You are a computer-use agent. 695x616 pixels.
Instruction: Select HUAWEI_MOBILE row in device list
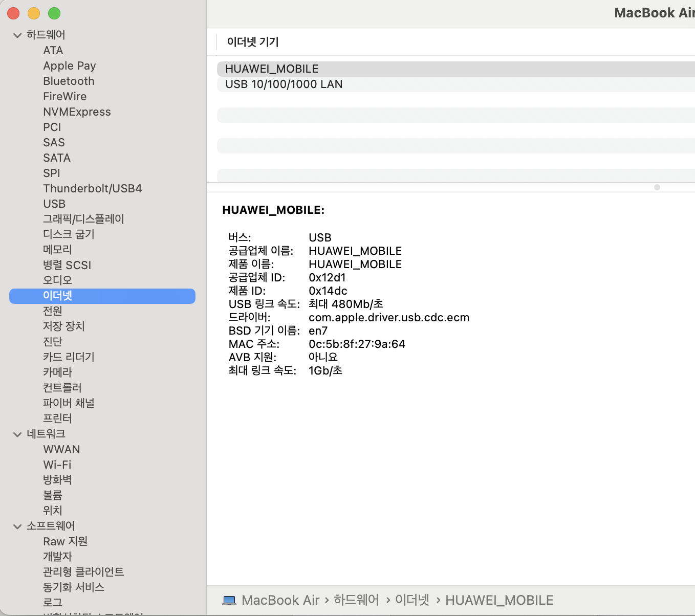click(x=455, y=69)
